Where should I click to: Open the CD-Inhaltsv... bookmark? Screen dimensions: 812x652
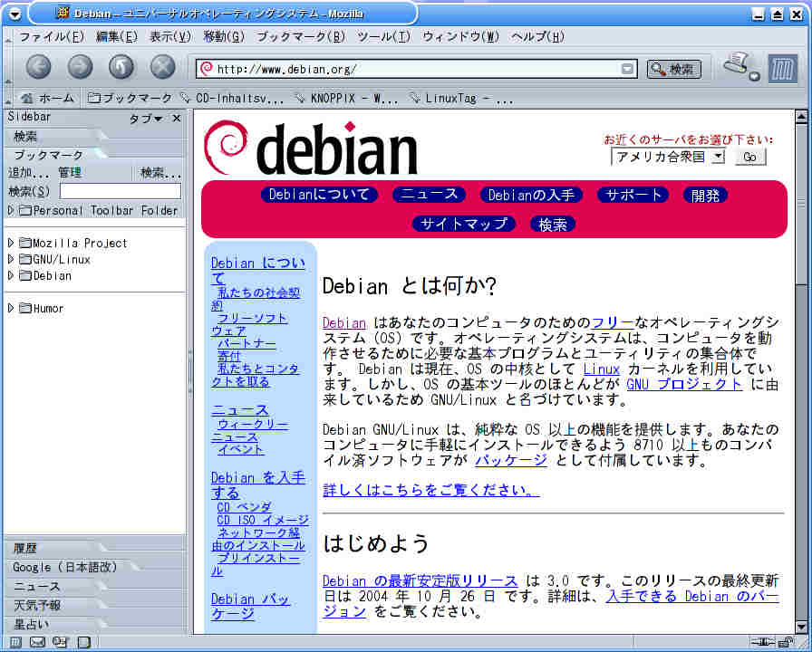(233, 98)
